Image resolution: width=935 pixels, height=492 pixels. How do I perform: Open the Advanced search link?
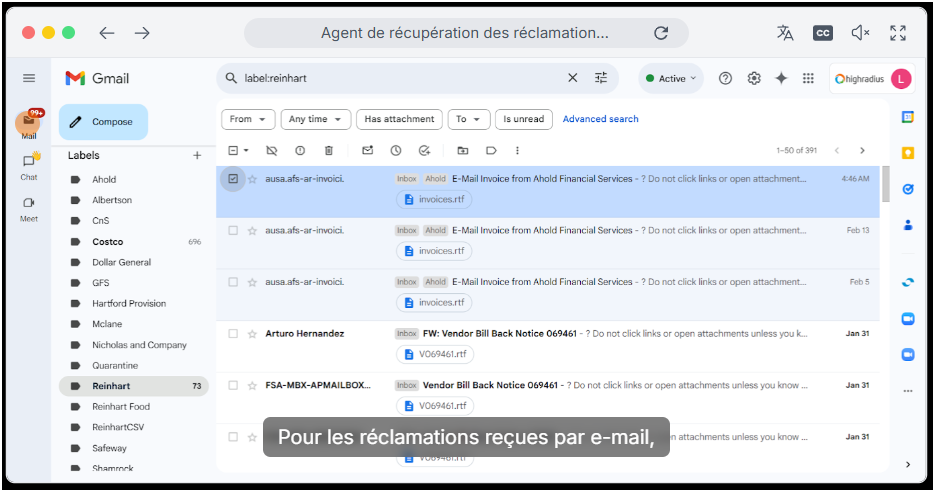click(x=600, y=119)
